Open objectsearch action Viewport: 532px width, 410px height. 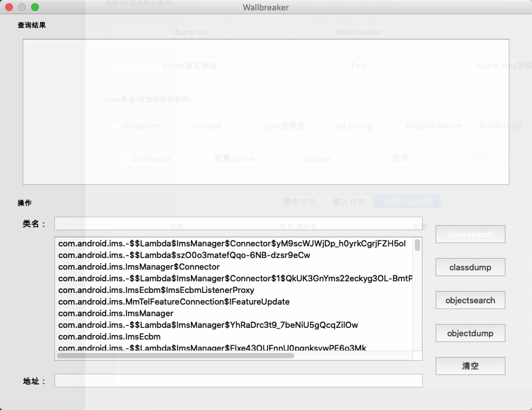click(x=471, y=300)
